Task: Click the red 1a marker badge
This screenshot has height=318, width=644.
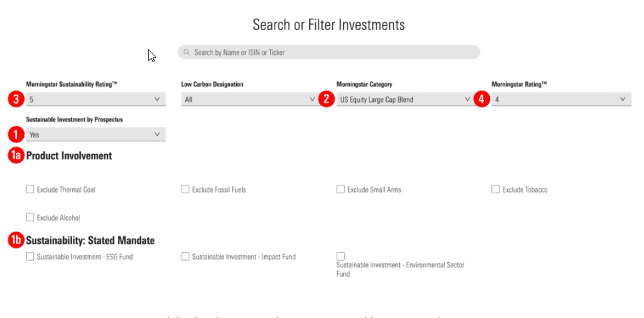Action: click(x=15, y=155)
